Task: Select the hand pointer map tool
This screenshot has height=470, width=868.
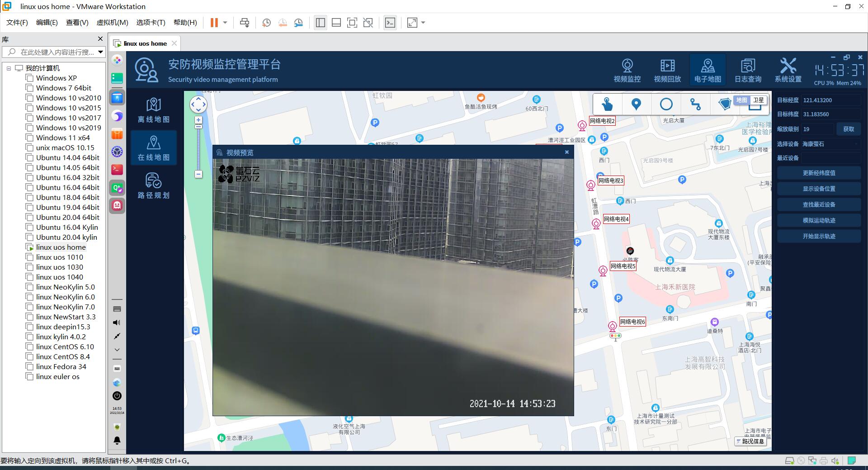Action: coord(607,104)
